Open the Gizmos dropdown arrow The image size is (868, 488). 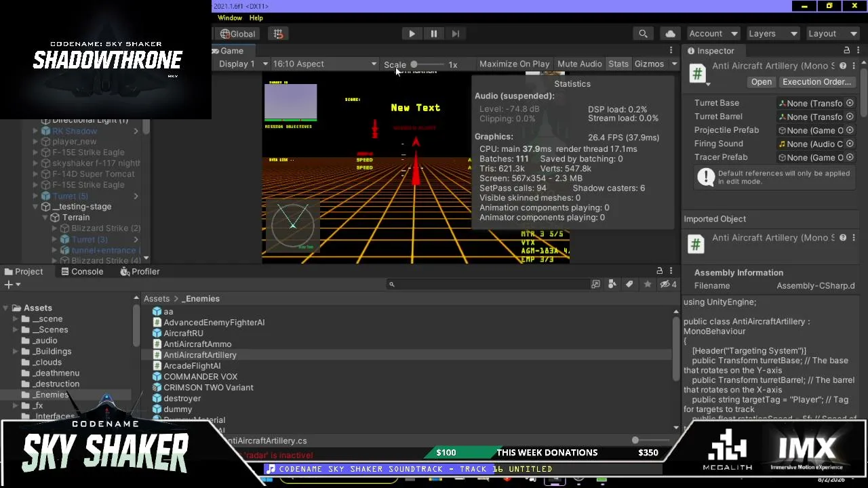[x=674, y=64]
